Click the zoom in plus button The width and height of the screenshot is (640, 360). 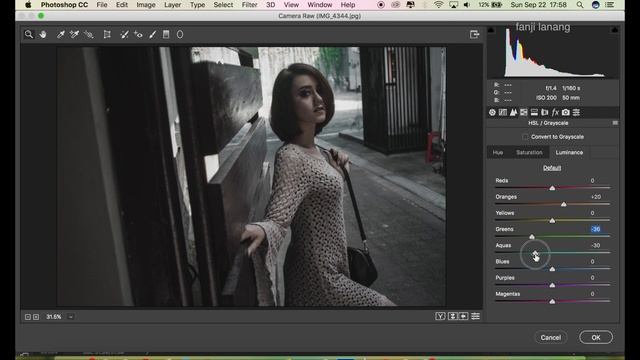pos(36,317)
